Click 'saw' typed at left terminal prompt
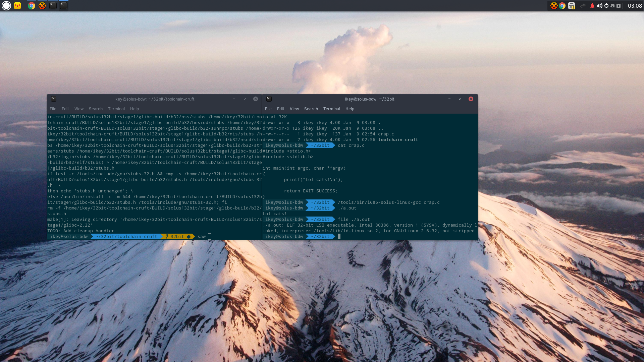 click(202, 237)
